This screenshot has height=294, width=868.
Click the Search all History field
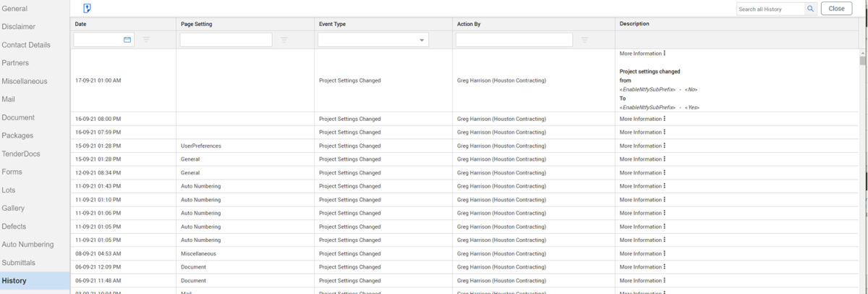point(770,9)
